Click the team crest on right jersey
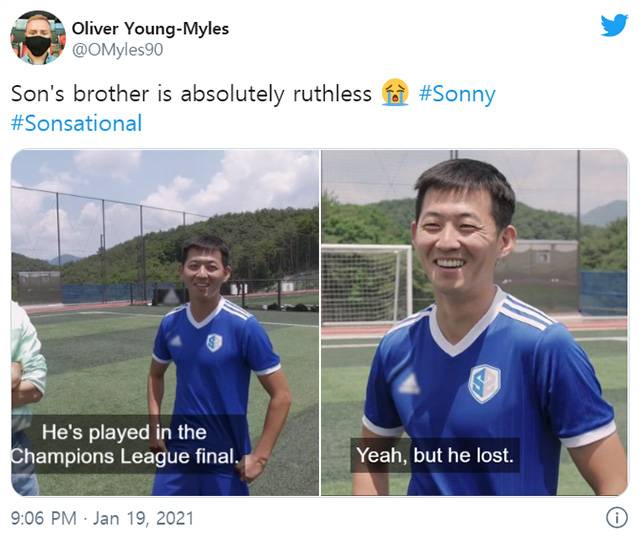This screenshot has width=640, height=538. point(484,382)
